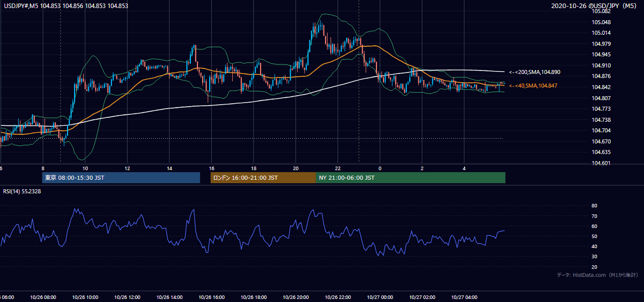Screen dimensions: 644x302
Task: Click hour label 16 under price chart
Action: coord(212,169)
